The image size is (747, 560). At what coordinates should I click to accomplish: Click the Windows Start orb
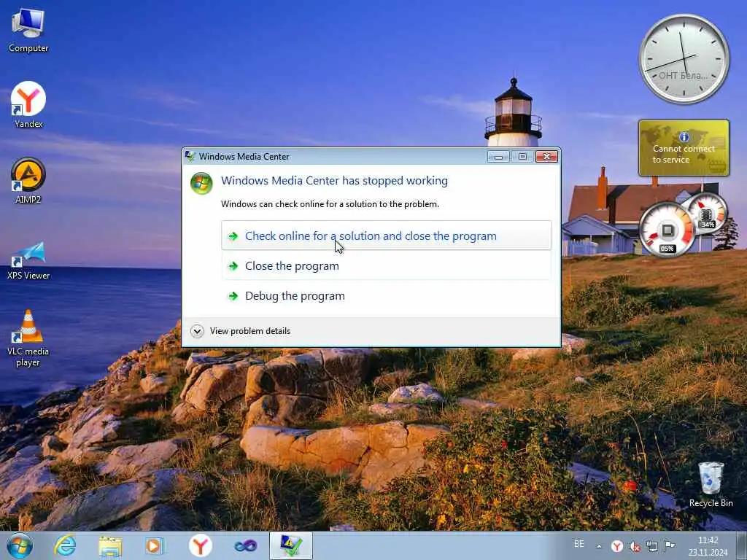pyautogui.click(x=20, y=545)
